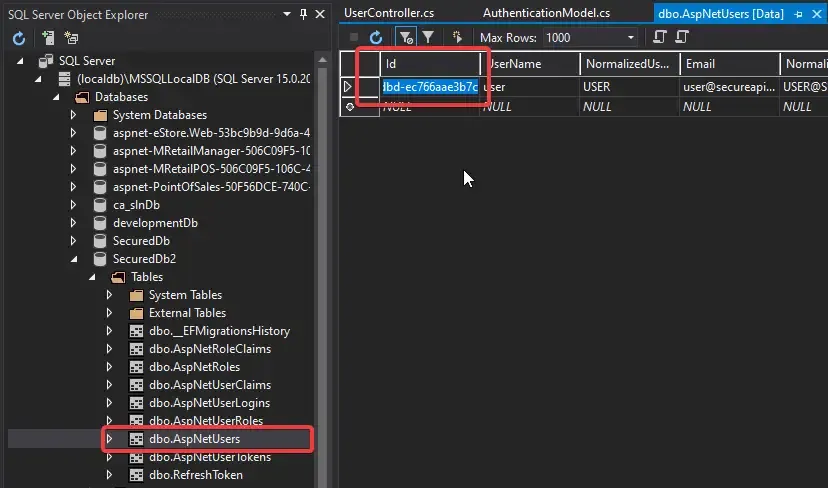Select dbo.AspNetUsers table
This screenshot has width=828, height=488.
pyautogui.click(x=194, y=439)
